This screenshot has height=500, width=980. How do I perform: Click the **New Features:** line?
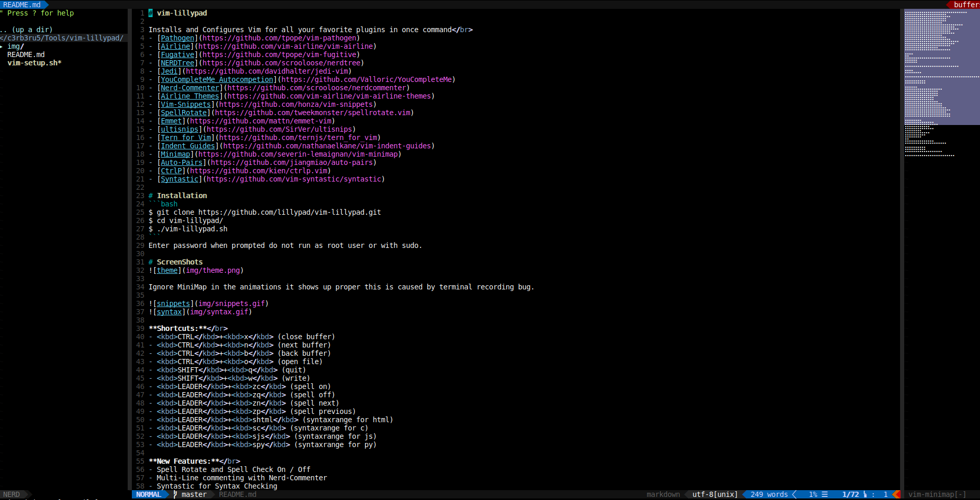[x=194, y=461]
